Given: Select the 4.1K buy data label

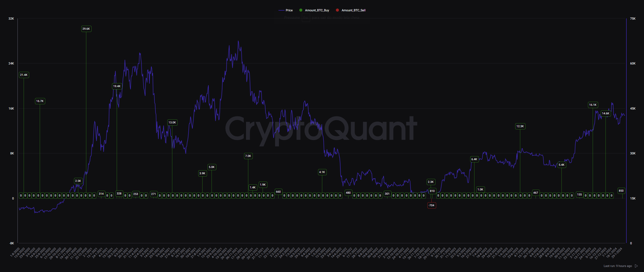Looking at the screenshot, I should pos(322,172).
